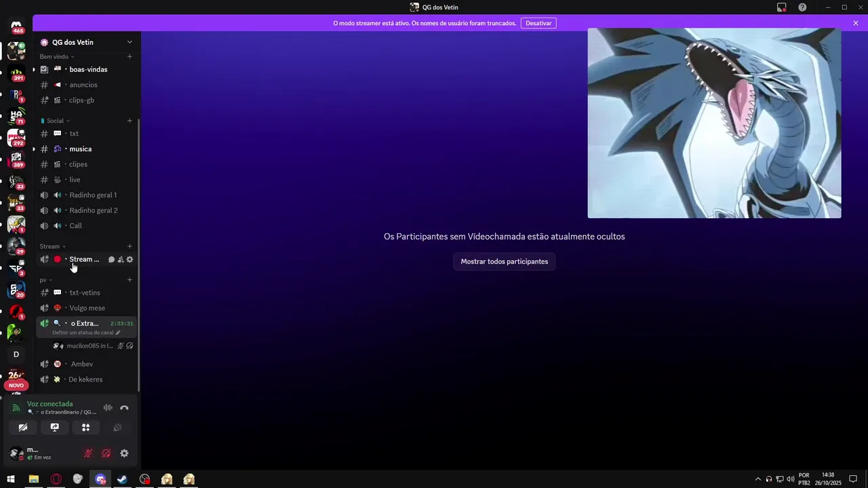Collapse Stream category

click(x=53, y=246)
